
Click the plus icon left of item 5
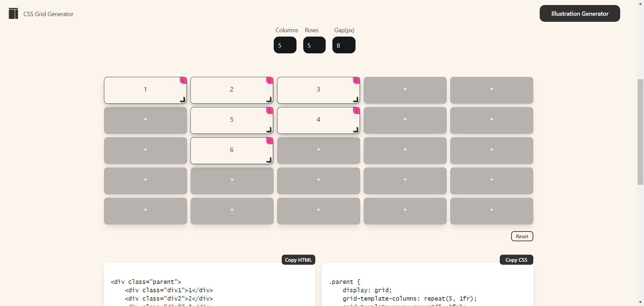[x=145, y=119]
